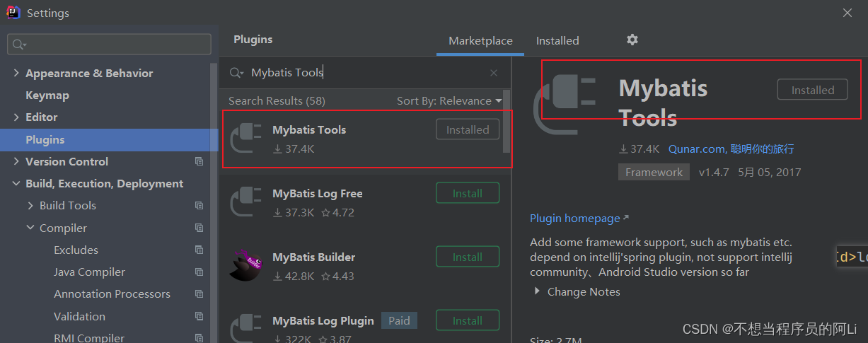Select the Mybatis Tools result title

point(309,129)
